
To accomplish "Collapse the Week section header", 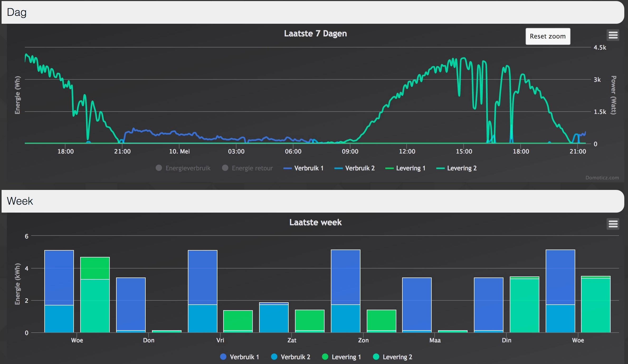I will (20, 201).
